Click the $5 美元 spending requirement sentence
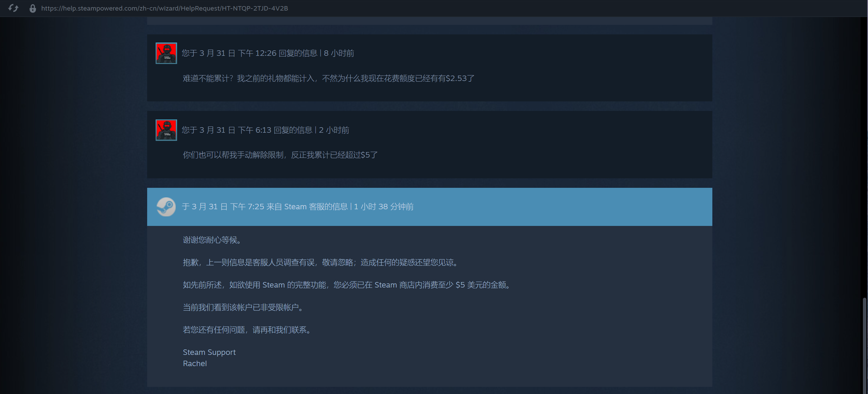The image size is (868, 394). [x=347, y=285]
